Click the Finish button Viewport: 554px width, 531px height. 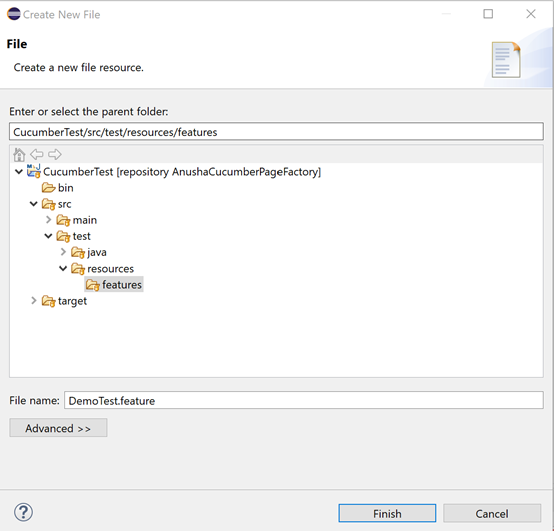click(387, 513)
